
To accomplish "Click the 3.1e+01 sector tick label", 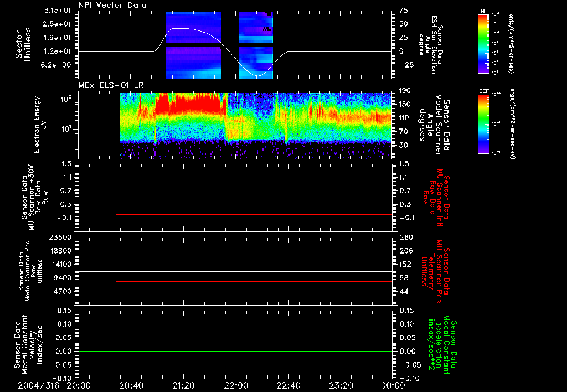I will (x=58, y=11).
